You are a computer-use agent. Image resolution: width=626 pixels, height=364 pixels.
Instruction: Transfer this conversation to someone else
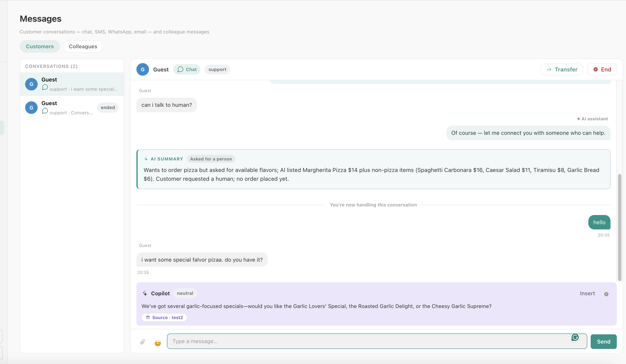(562, 69)
